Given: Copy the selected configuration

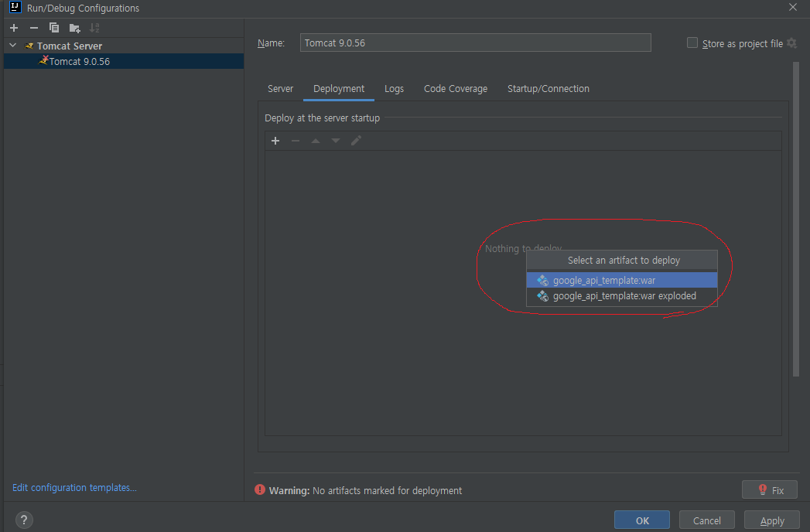Looking at the screenshot, I should pyautogui.click(x=53, y=28).
